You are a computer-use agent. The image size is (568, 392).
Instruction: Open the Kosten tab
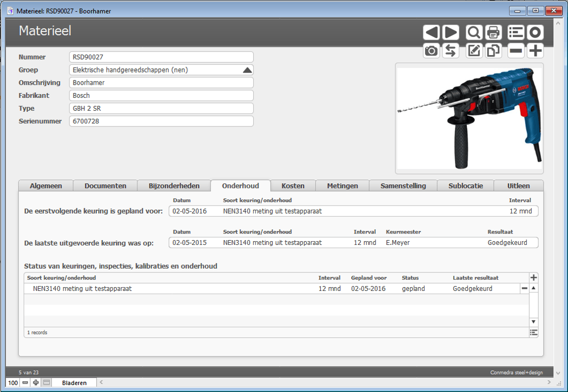[293, 185]
